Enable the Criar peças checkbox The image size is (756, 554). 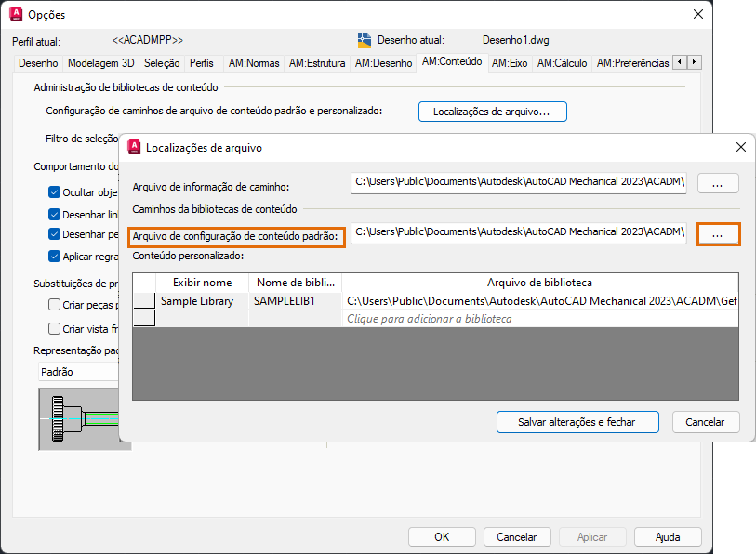click(55, 305)
